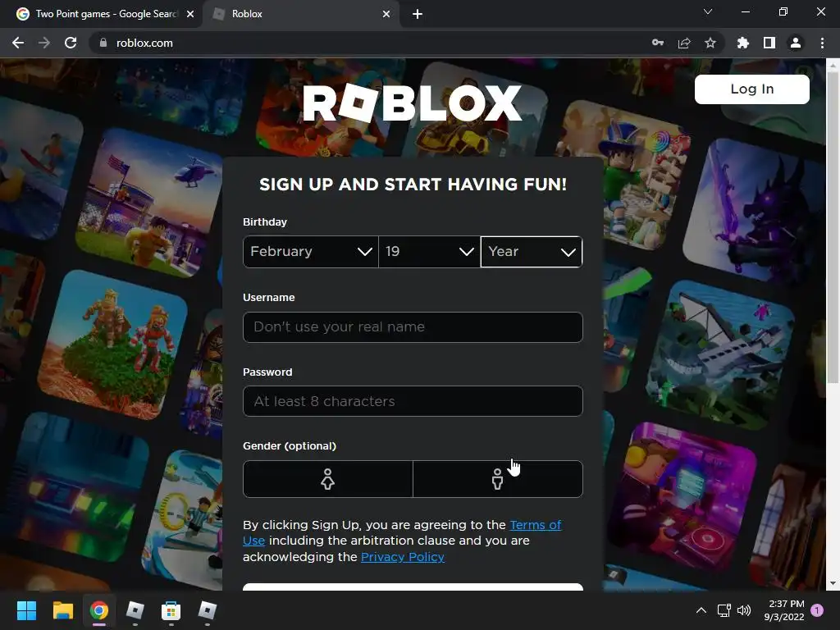Click the page vertical scrollbar thumb
Screen dimensions: 840x630
pos(833,228)
